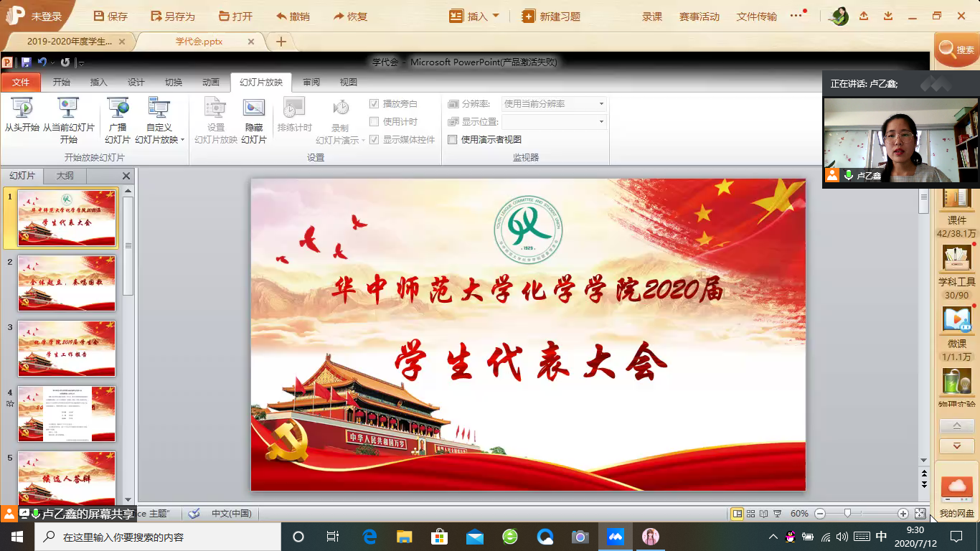980x551 pixels.
Task: Switch to 大纲 outline tab
Action: [65, 176]
